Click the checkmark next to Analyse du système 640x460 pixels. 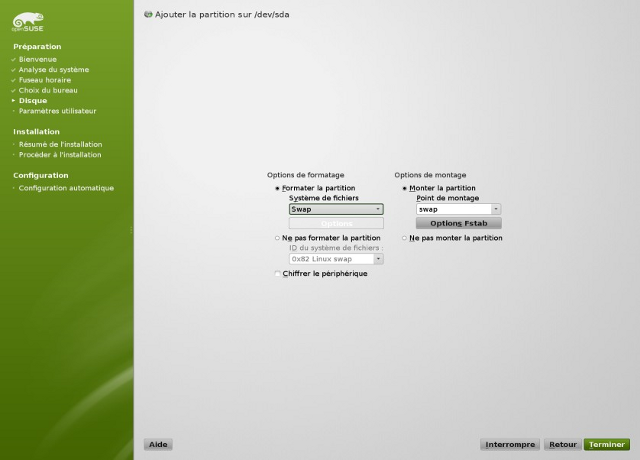coord(13,70)
